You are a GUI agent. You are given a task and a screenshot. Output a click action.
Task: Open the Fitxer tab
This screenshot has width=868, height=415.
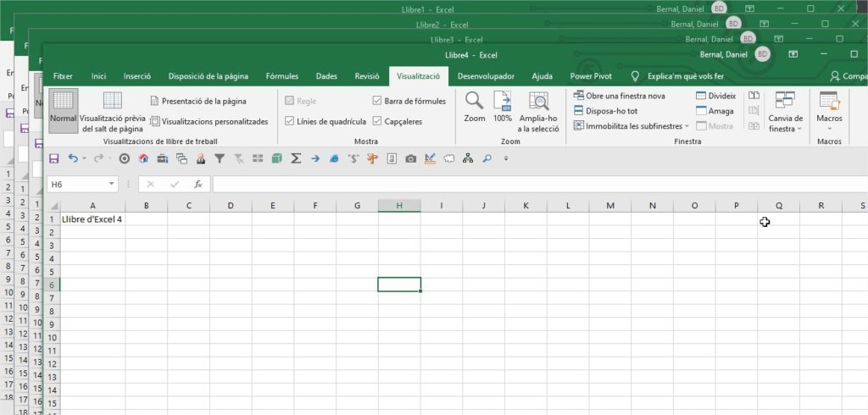[x=63, y=76]
